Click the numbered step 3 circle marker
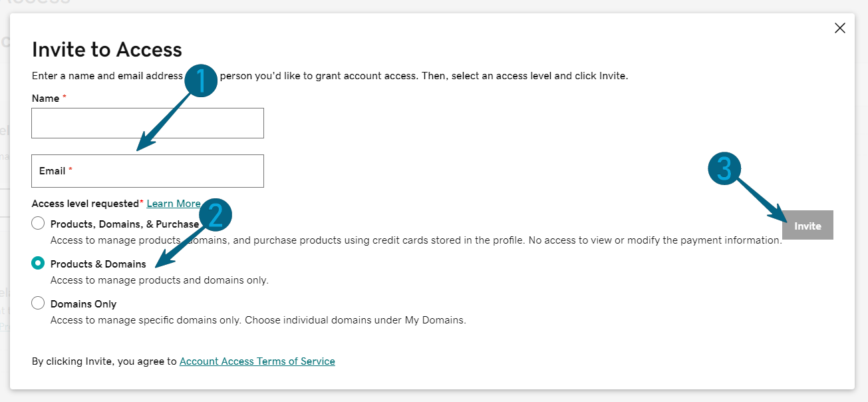This screenshot has width=868, height=402. tap(724, 168)
